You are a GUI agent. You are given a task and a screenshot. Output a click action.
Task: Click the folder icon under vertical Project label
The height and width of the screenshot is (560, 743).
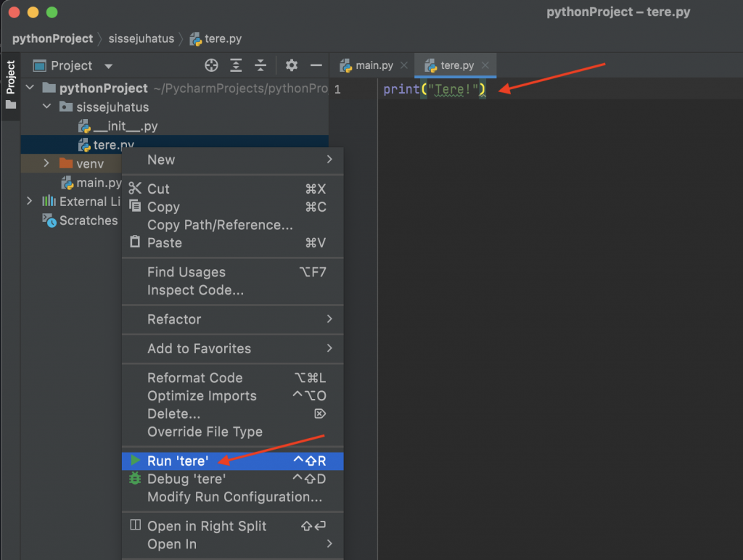(11, 104)
